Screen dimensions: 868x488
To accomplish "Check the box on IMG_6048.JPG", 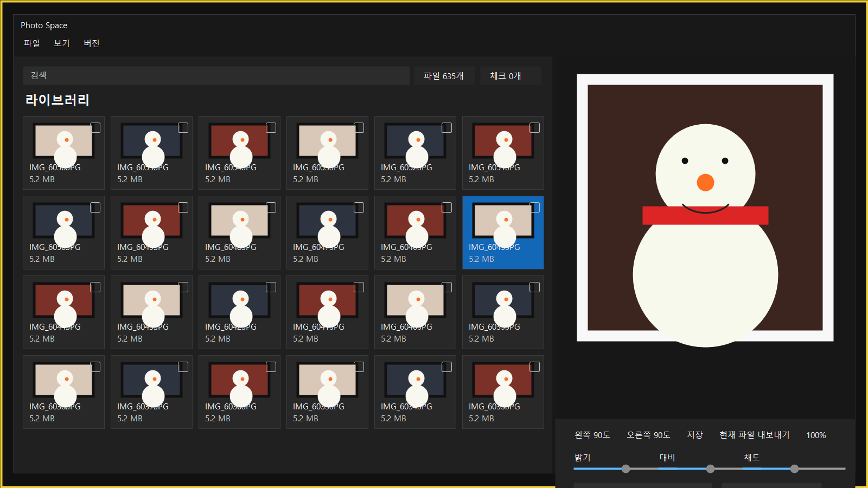I will [x=271, y=208].
